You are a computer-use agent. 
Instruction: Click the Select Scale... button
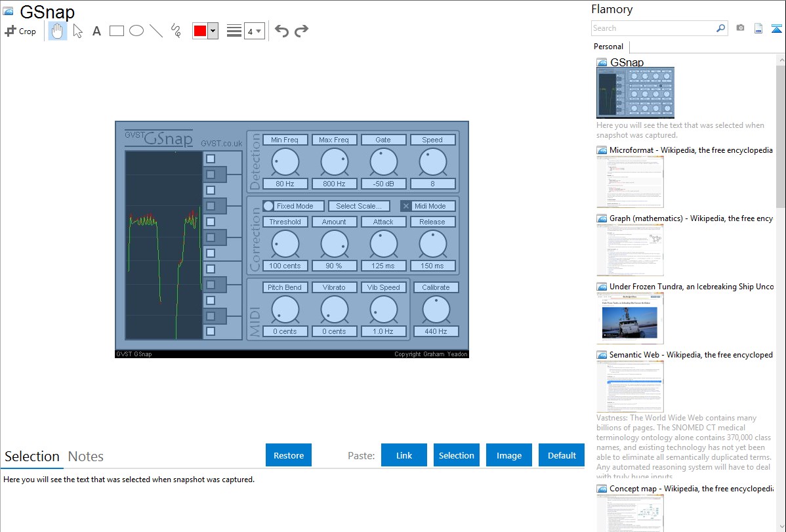click(x=359, y=206)
